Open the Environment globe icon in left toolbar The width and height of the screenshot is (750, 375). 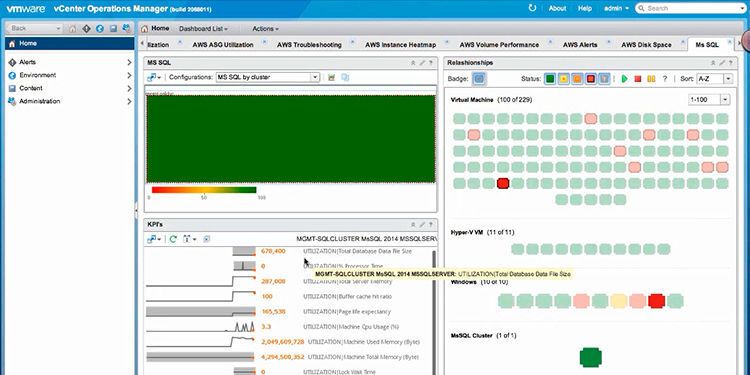(x=99, y=29)
